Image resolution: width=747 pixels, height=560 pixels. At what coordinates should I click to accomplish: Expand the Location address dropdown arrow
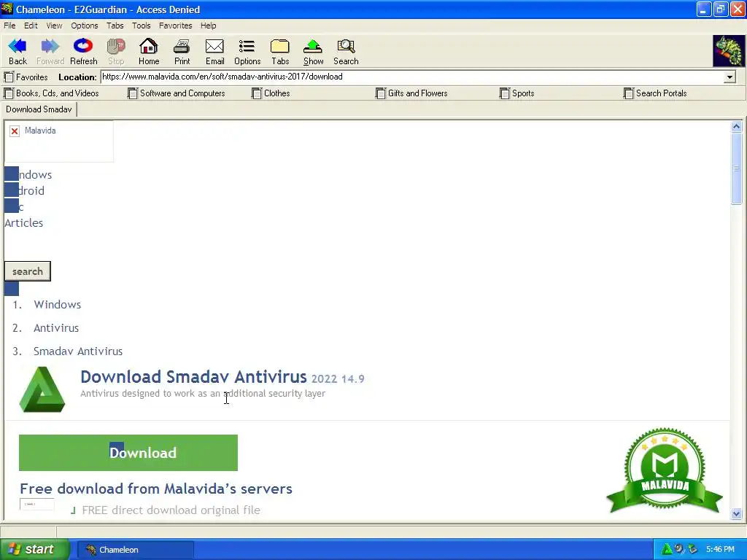[729, 77]
